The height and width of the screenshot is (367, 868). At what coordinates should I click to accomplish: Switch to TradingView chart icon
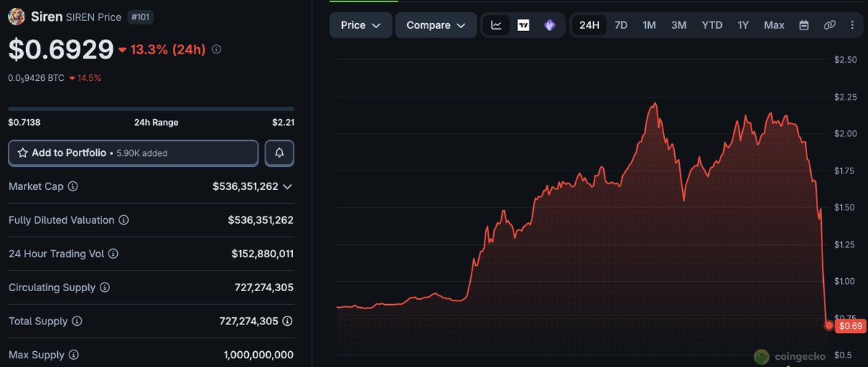click(x=523, y=25)
